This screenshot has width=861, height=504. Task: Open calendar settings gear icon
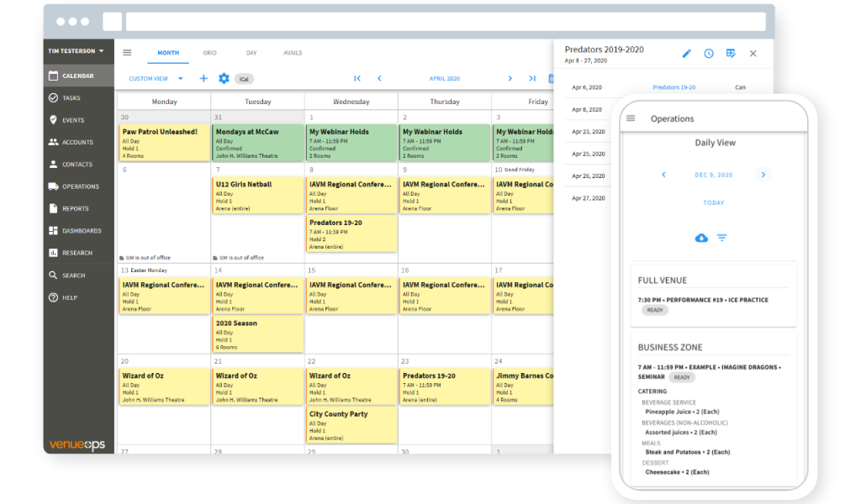click(x=224, y=78)
